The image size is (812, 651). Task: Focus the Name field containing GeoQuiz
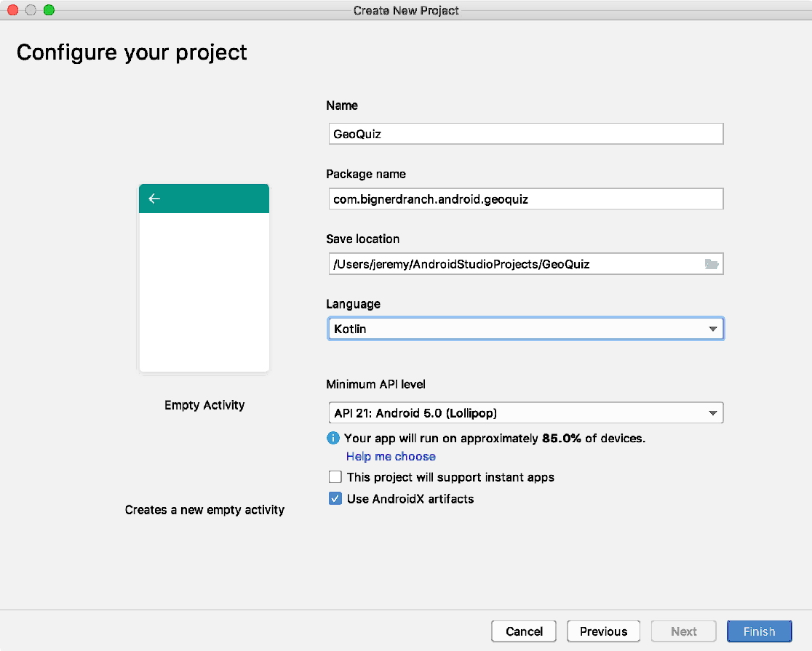(x=525, y=134)
